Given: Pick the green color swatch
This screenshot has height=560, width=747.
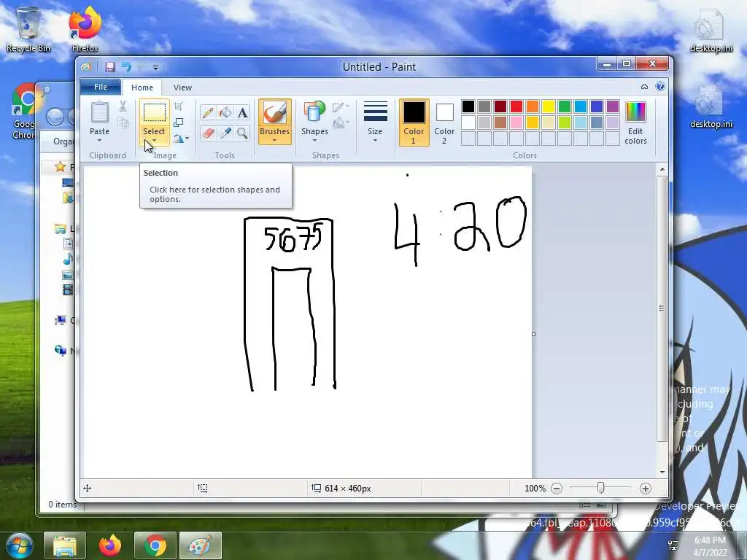Looking at the screenshot, I should (565, 106).
